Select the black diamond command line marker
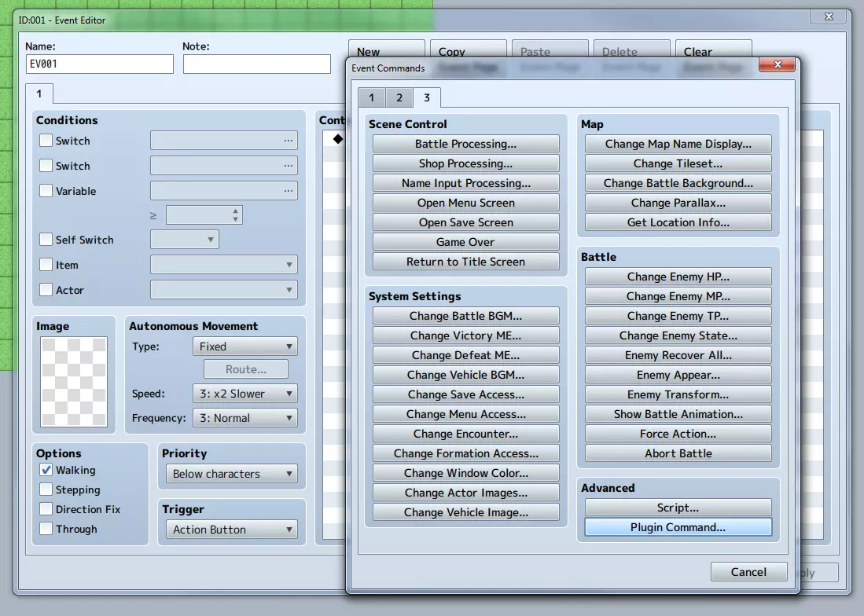The width and height of the screenshot is (864, 616). click(338, 139)
